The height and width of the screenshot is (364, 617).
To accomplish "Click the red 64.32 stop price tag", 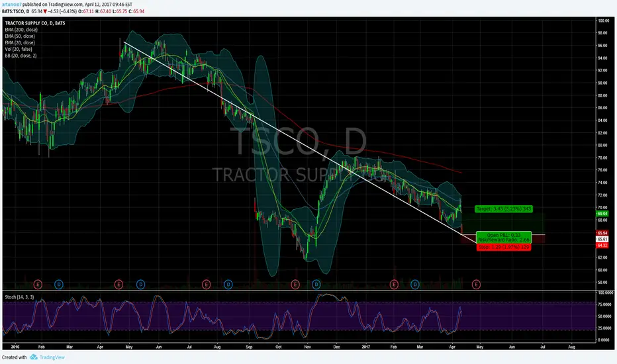I will click(602, 246).
